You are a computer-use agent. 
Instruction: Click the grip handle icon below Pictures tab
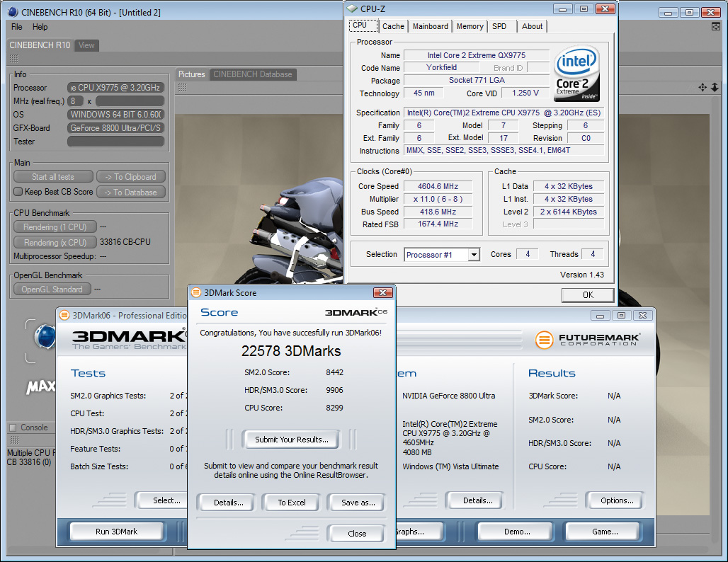(x=183, y=88)
